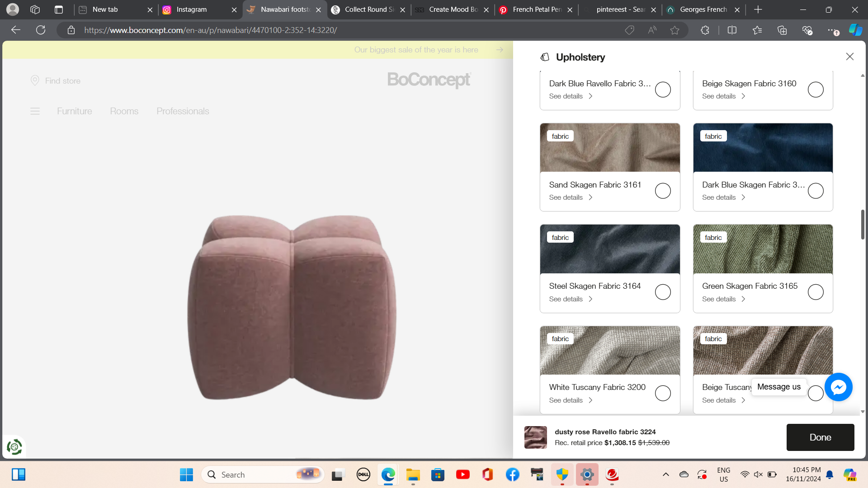868x488 pixels.
Task: Close the Upholstery panel with X
Action: tap(849, 56)
